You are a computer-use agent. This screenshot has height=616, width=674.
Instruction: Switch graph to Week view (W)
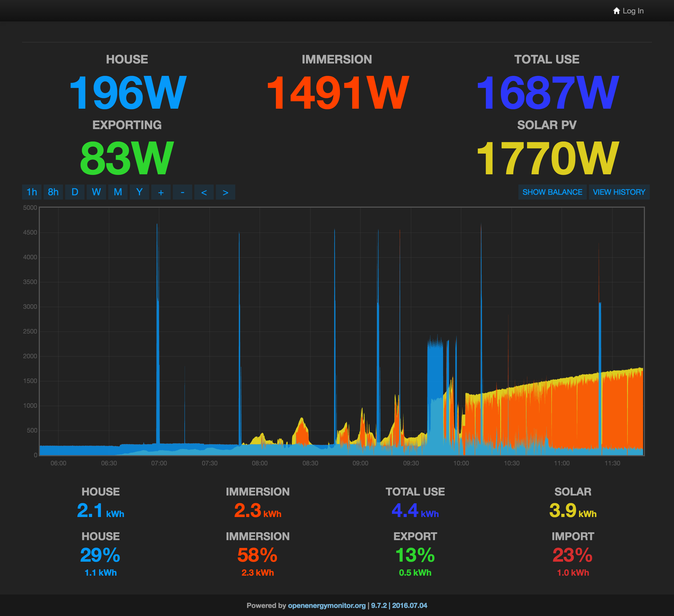96,192
